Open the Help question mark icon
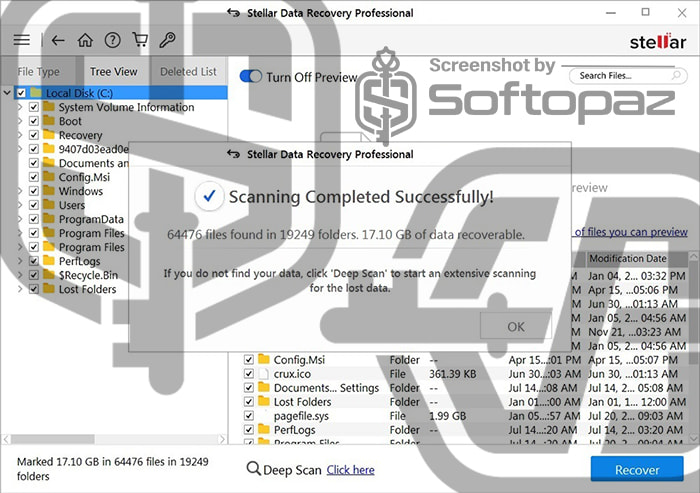 (x=112, y=40)
